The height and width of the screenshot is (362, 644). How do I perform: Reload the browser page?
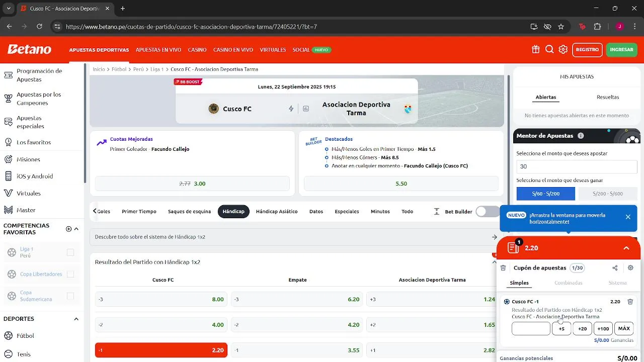pyautogui.click(x=39, y=27)
